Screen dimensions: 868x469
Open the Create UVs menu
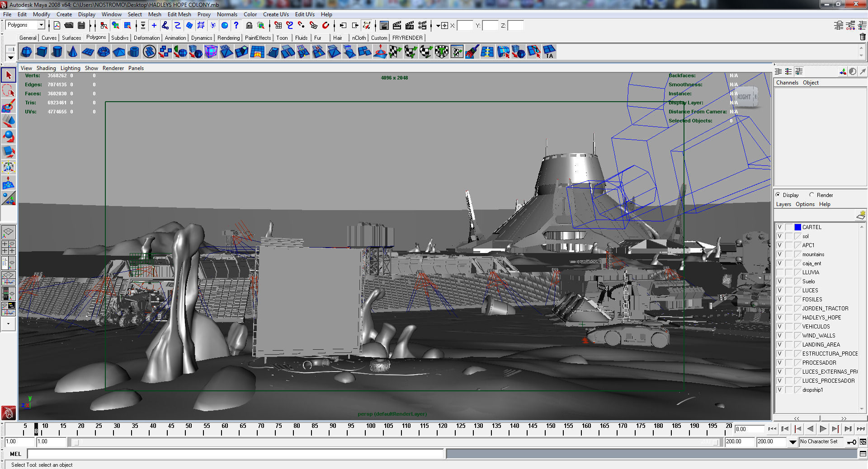coord(276,14)
